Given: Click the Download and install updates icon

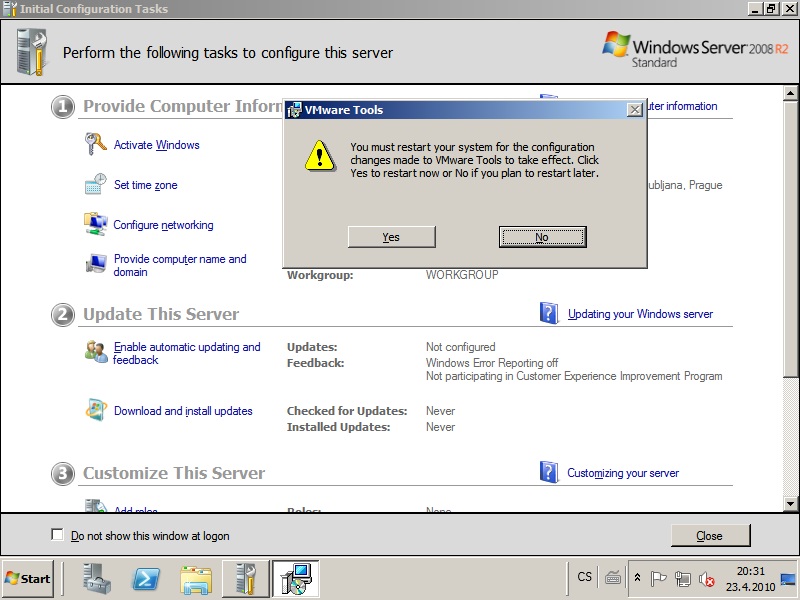Looking at the screenshot, I should (96, 411).
